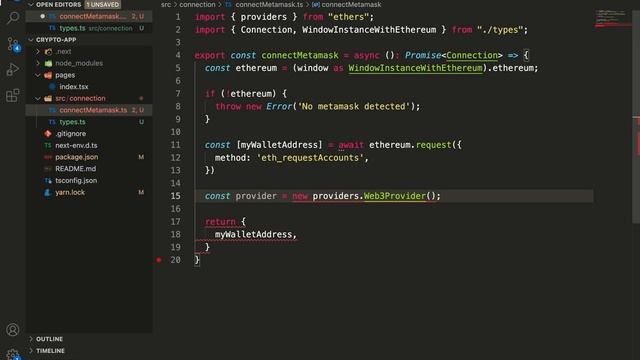The height and width of the screenshot is (360, 640).
Task: Click the src breadcrumb segment
Action: tap(166, 4)
